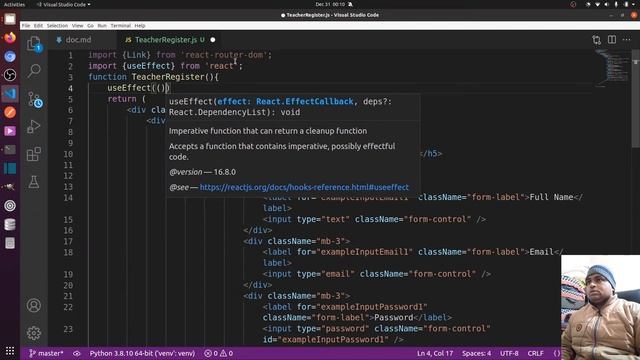Click Ln 4, Col 17 cursor position
Image resolution: width=640 pixels, height=360 pixels.
pos(435,353)
